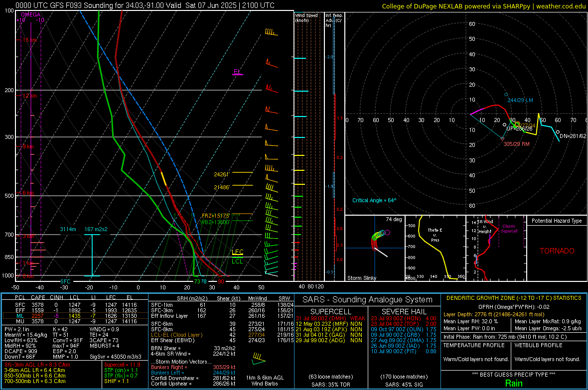The width and height of the screenshot is (588, 390).
Task: Click the ConvT = 91F value
Action: 67,340
